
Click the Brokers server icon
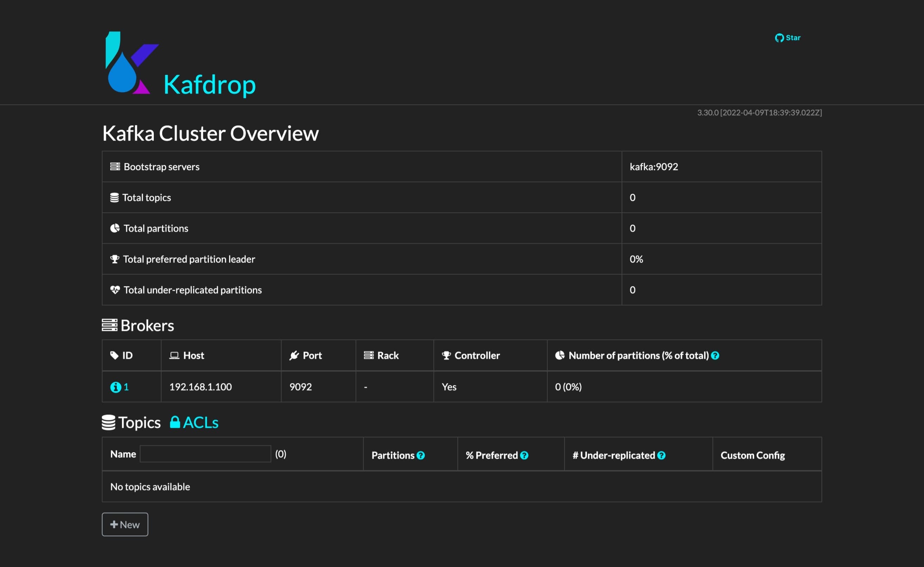109,325
